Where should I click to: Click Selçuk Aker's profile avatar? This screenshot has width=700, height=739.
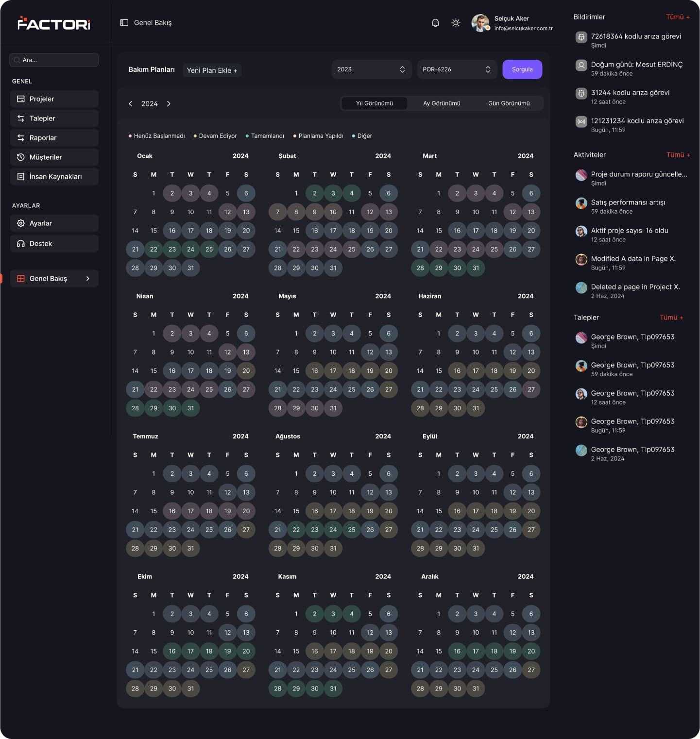click(x=480, y=23)
